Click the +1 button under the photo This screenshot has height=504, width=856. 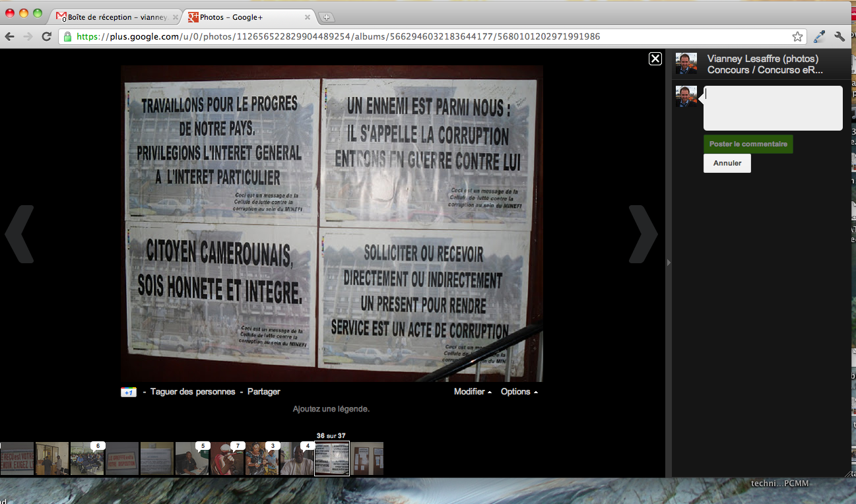tap(128, 392)
